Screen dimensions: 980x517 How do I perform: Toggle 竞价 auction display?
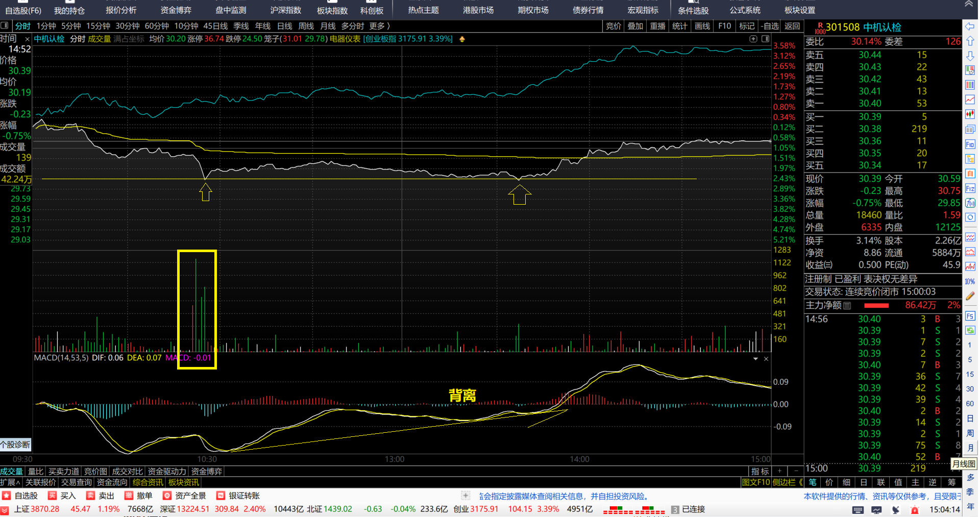(x=613, y=26)
